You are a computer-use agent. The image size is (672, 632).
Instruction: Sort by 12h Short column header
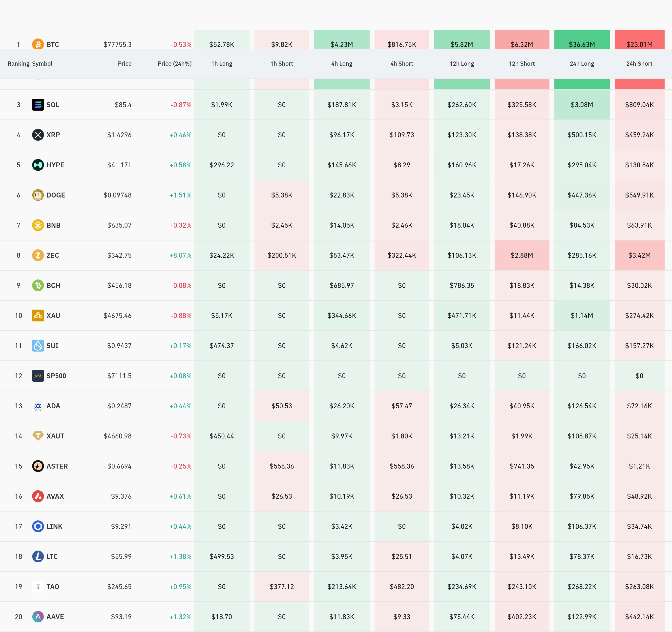[x=522, y=63]
